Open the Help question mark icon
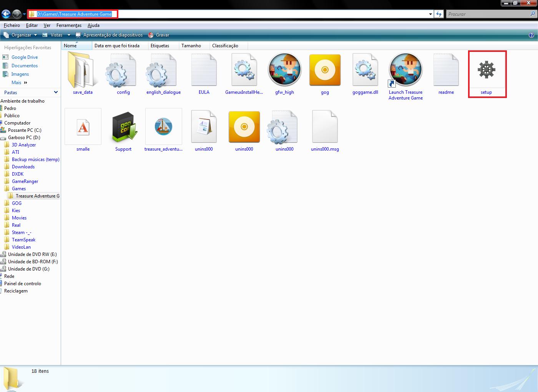 point(531,35)
